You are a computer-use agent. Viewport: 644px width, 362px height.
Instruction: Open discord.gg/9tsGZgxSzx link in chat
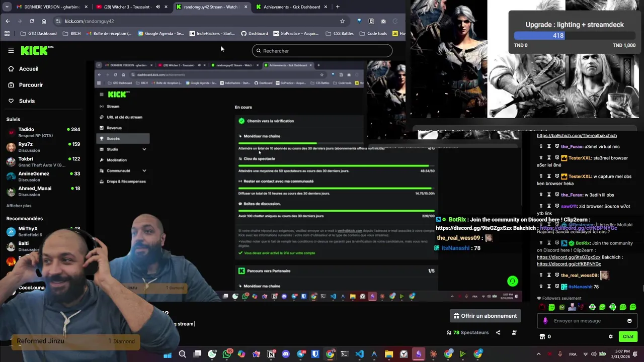tap(568, 257)
